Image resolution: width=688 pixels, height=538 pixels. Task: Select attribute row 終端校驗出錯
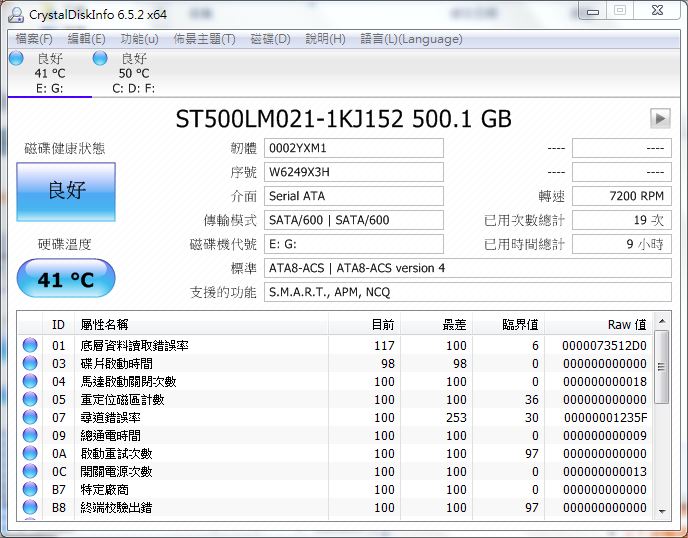click(335, 507)
